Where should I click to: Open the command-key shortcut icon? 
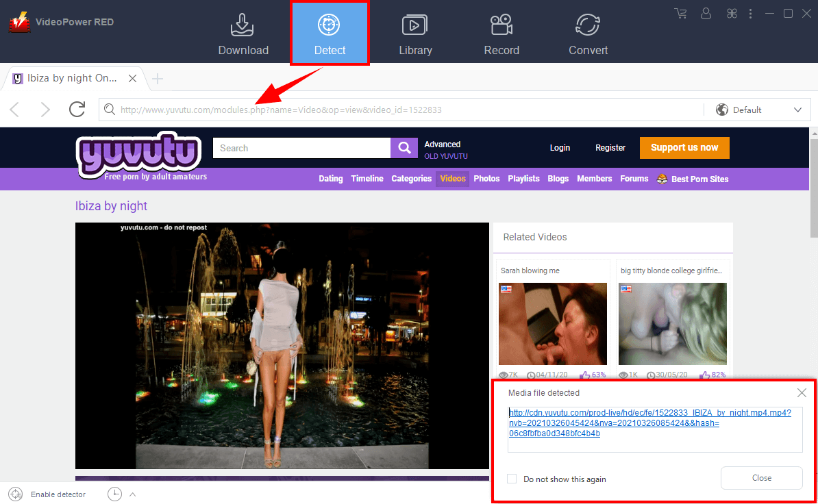732,14
